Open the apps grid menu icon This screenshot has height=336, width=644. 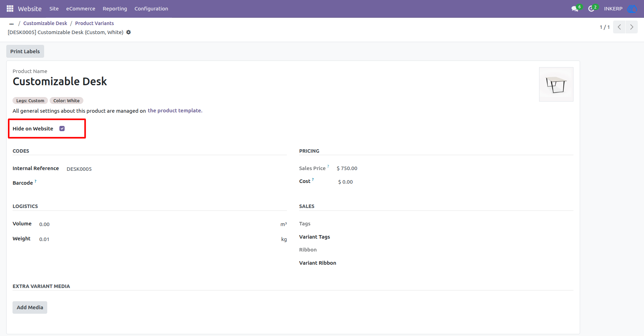pyautogui.click(x=10, y=9)
